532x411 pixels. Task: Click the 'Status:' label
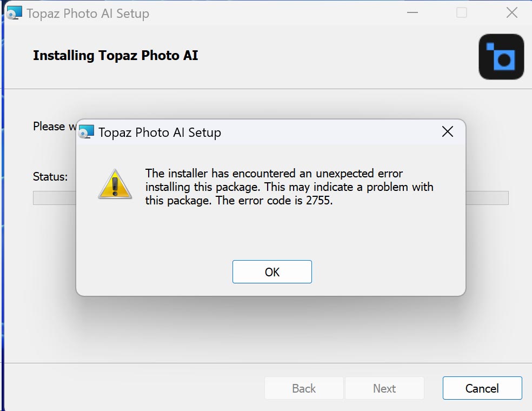(50, 176)
